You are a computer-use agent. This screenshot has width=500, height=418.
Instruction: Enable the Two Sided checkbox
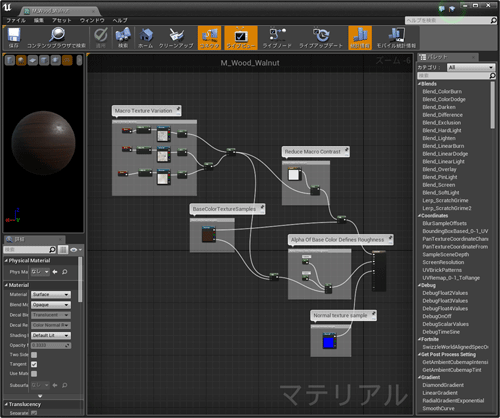(x=34, y=355)
